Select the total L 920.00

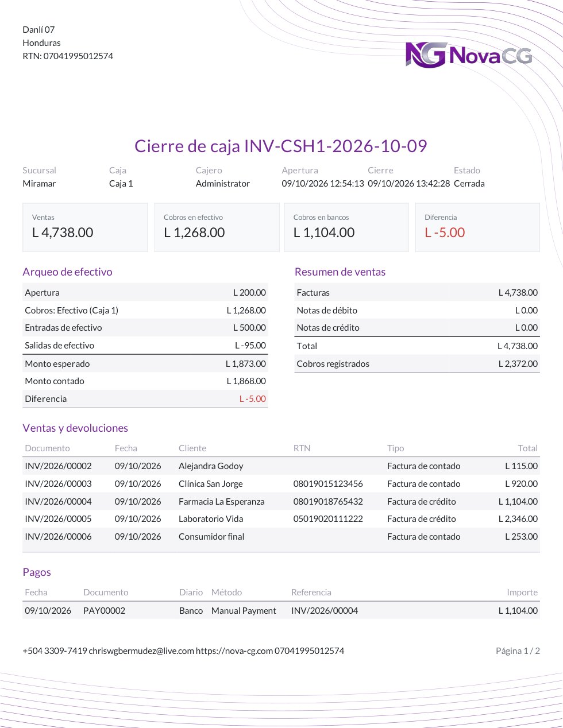(x=522, y=484)
